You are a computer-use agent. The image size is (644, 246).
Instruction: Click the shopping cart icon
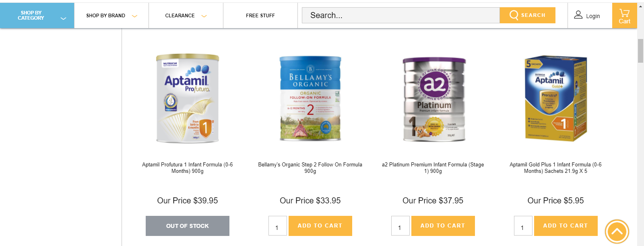(624, 12)
